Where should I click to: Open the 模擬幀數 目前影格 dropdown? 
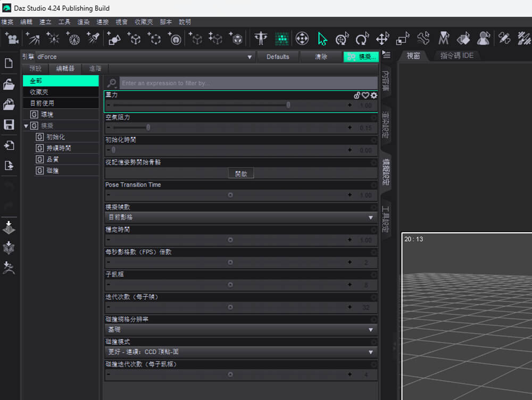point(241,217)
